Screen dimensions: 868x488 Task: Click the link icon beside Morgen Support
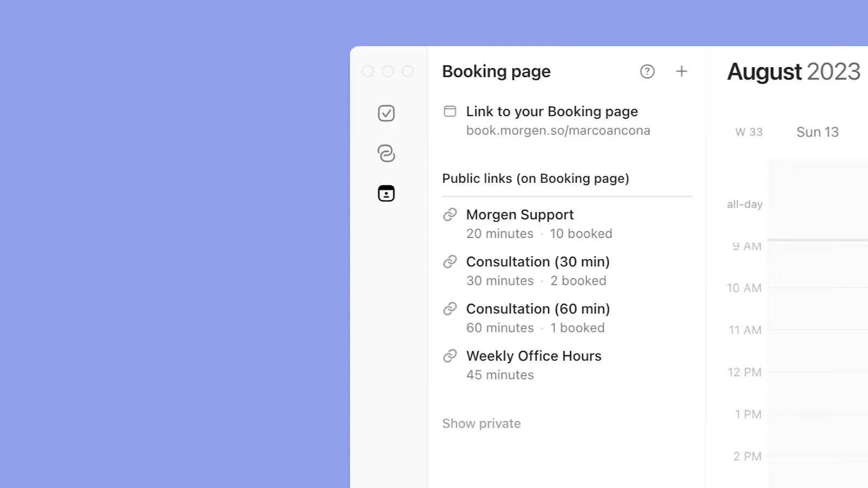[x=450, y=214]
